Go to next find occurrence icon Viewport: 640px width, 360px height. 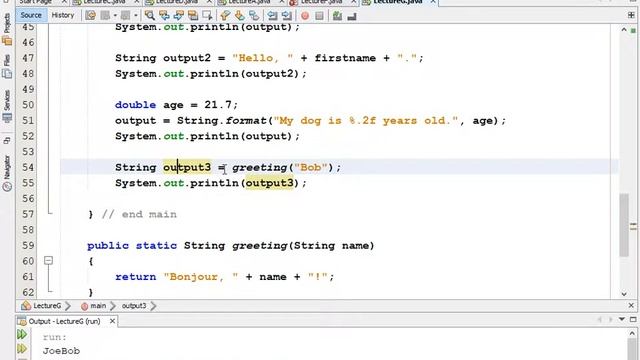click(x=178, y=16)
